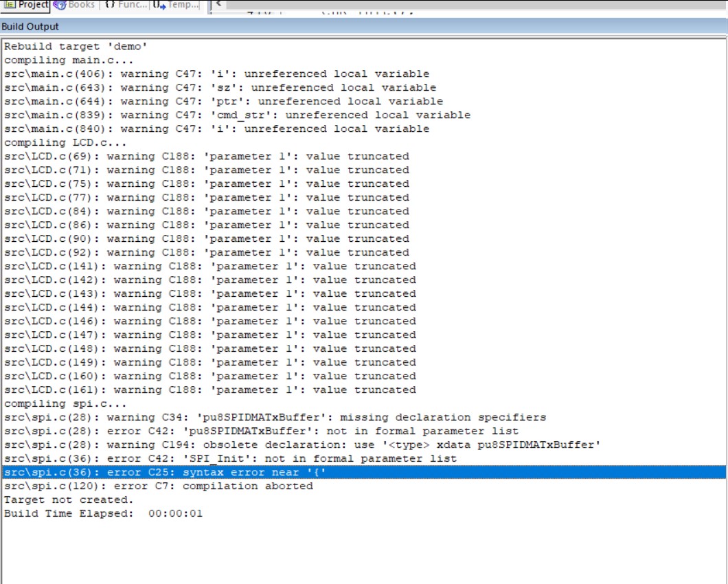The height and width of the screenshot is (584, 728).
Task: Click the Templates tab icon
Action: [159, 5]
